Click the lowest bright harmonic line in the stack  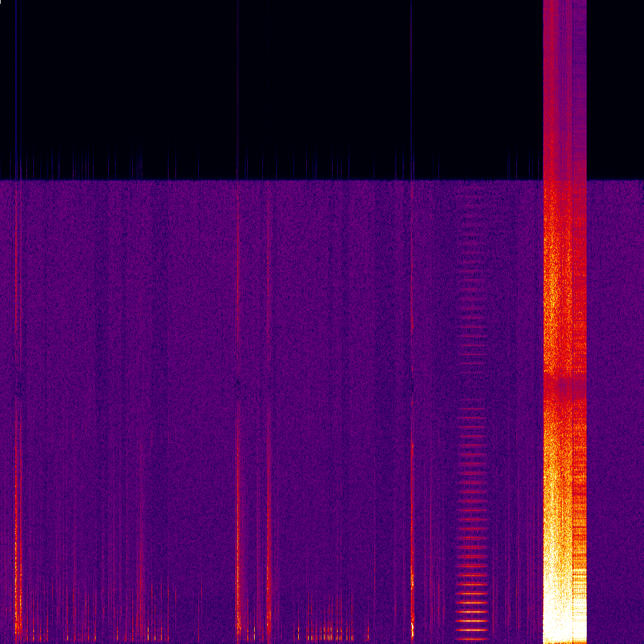[472, 629]
